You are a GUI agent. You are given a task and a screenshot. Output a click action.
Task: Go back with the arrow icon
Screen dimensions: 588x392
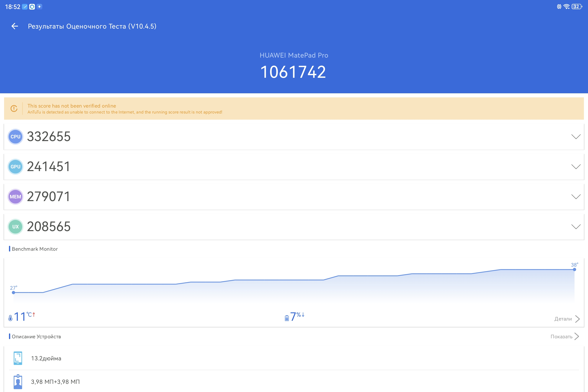click(15, 26)
